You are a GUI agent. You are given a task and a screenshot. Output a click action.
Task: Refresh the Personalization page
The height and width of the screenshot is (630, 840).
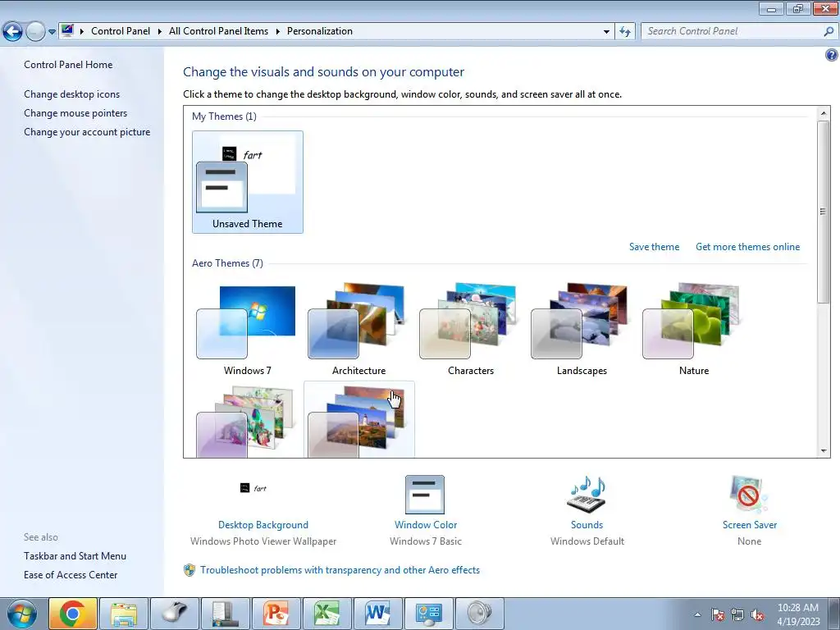[x=625, y=32]
